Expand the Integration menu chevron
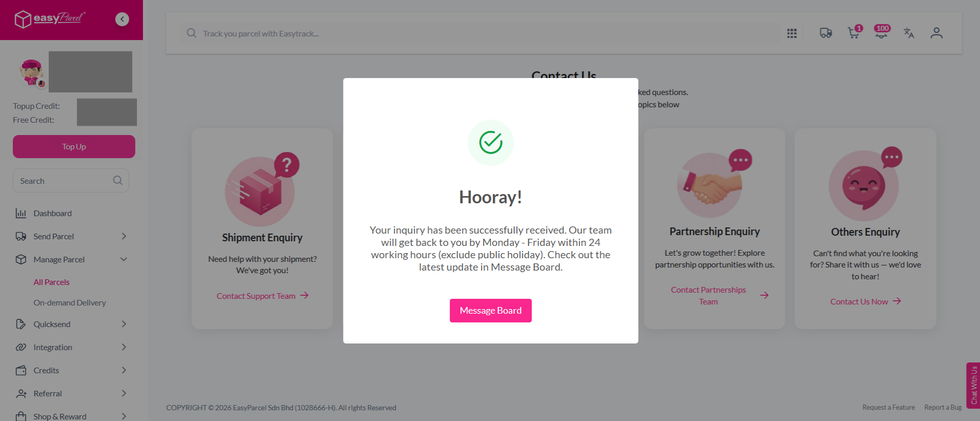 tap(124, 347)
